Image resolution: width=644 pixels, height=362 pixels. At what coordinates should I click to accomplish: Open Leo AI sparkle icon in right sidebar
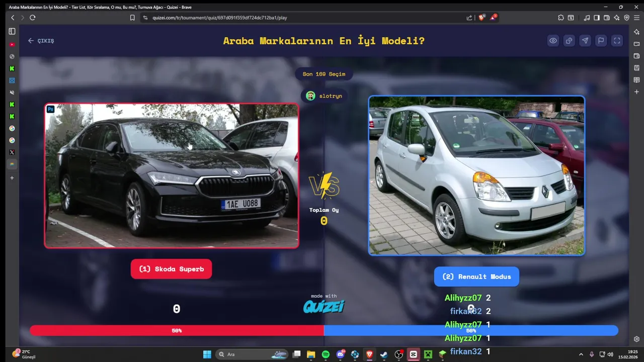coord(636,32)
